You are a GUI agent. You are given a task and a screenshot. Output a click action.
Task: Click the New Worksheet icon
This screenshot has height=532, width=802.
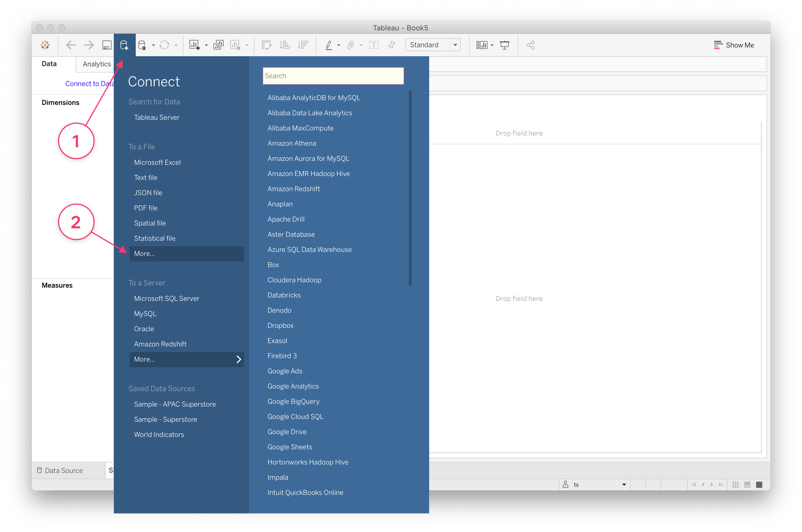point(195,45)
